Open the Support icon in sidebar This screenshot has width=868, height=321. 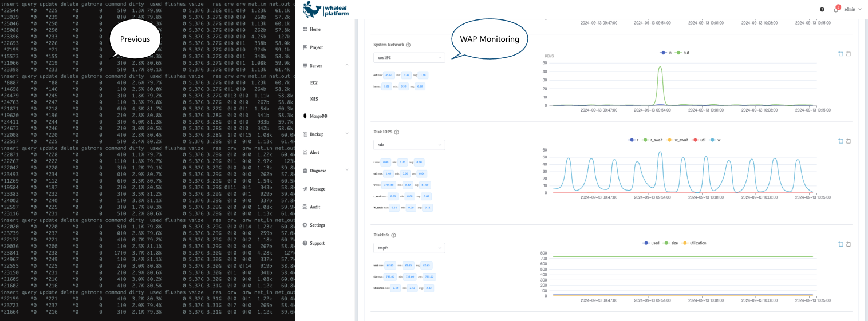tap(305, 243)
